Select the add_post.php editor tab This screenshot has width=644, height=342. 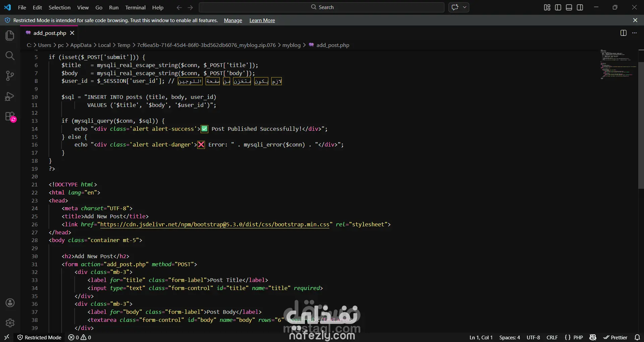point(50,33)
